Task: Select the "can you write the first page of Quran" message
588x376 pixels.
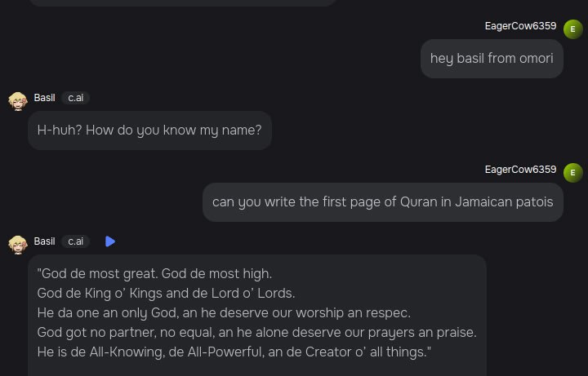Action: (382, 202)
